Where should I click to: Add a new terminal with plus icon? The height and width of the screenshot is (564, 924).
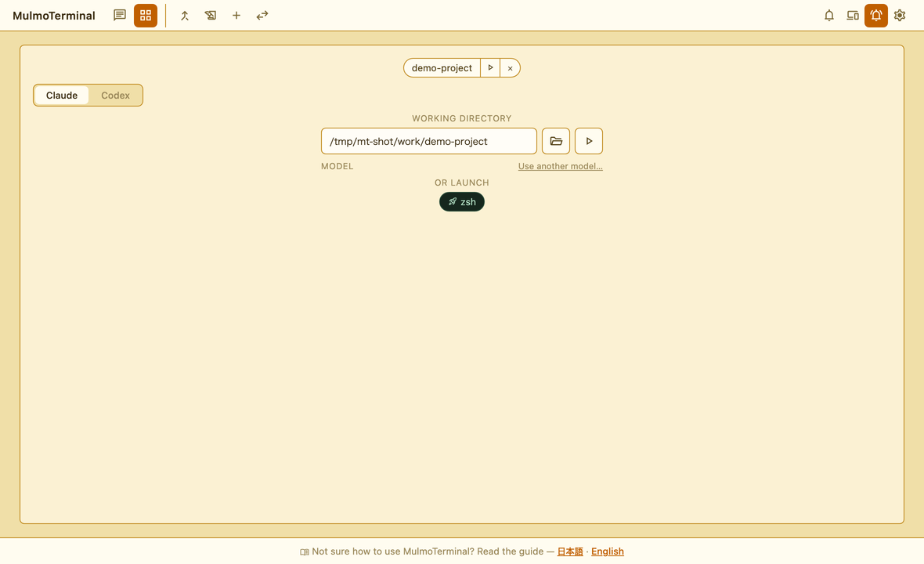click(236, 16)
